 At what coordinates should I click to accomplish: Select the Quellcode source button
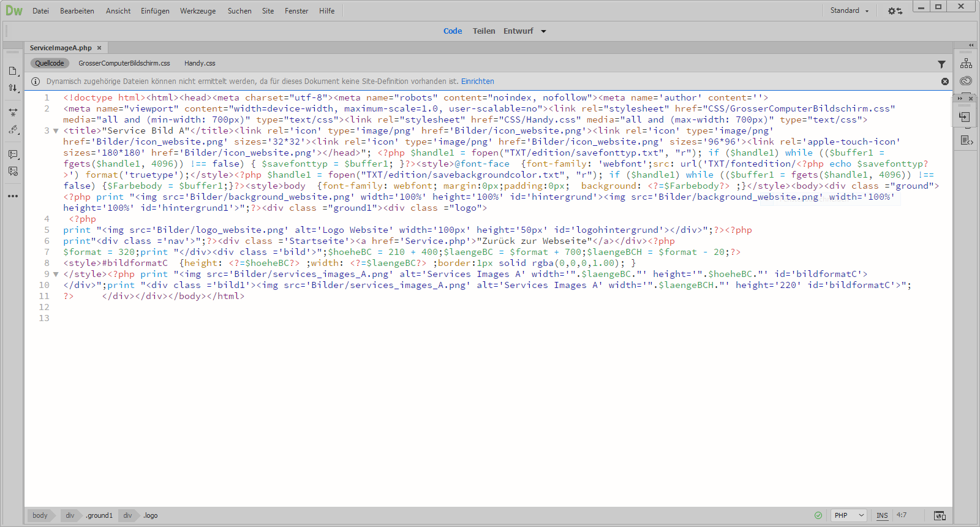pyautogui.click(x=50, y=63)
